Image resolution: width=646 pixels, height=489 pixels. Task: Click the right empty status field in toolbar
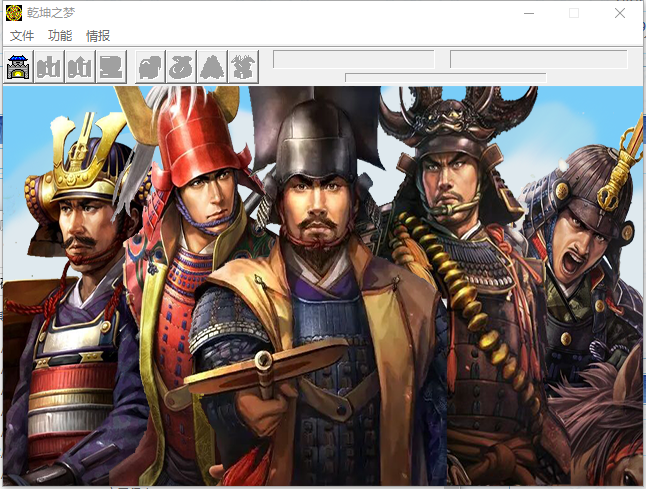(x=538, y=59)
